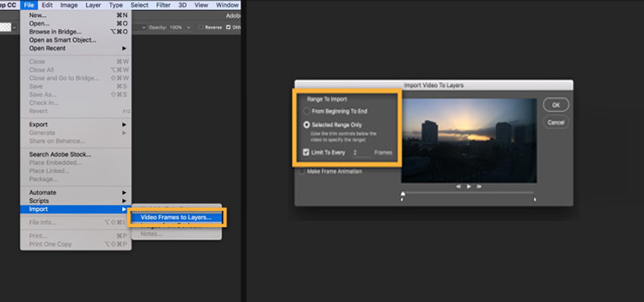Viewport: 644px width, 302px height.
Task: Click the highlighted Import menu entry
Action: 76,209
